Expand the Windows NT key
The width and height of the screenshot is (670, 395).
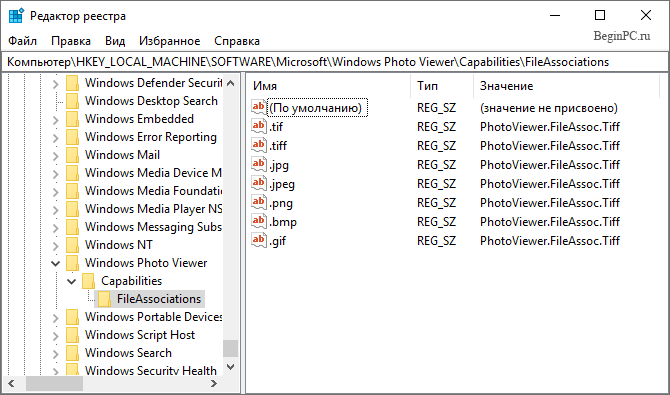click(x=56, y=245)
